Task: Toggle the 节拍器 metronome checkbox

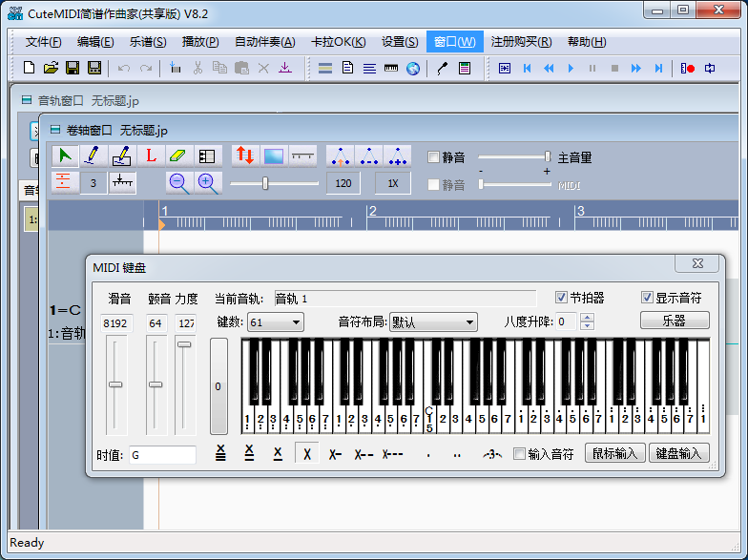Action: 561,298
